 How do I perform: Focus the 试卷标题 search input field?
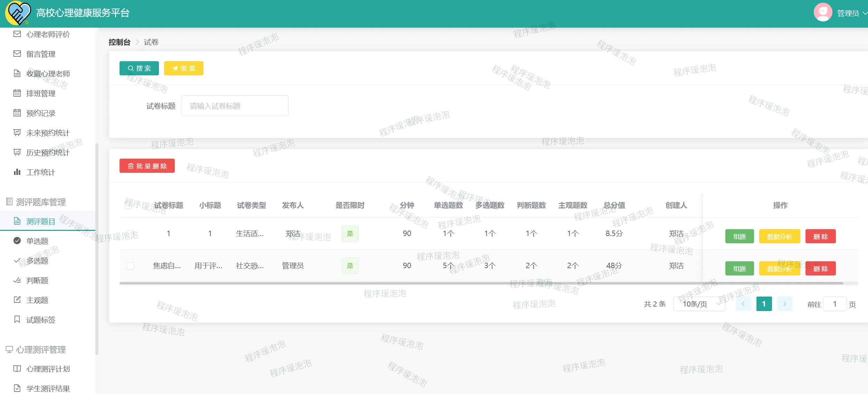coord(235,106)
